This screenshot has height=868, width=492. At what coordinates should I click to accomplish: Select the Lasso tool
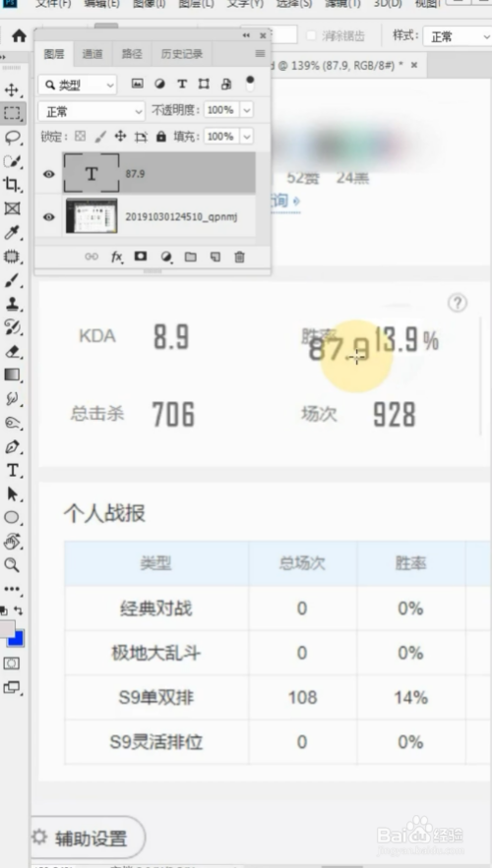12,138
